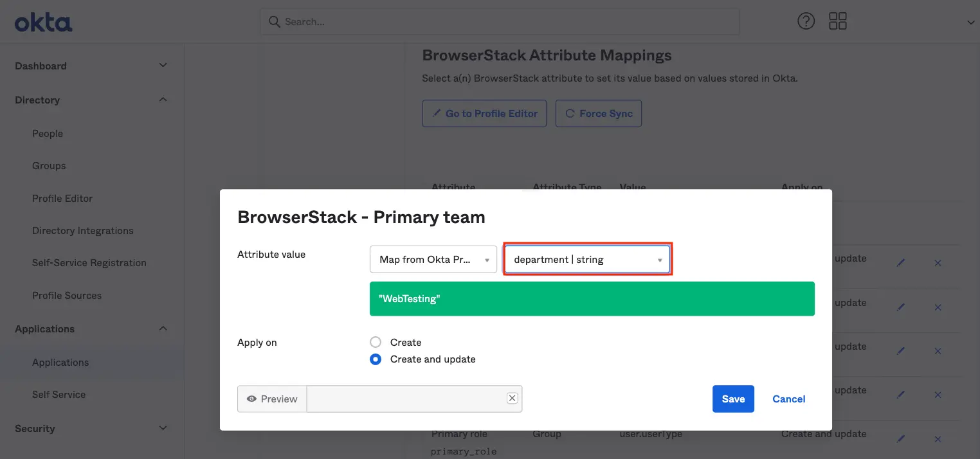Select the Create and update radio option

(376, 359)
